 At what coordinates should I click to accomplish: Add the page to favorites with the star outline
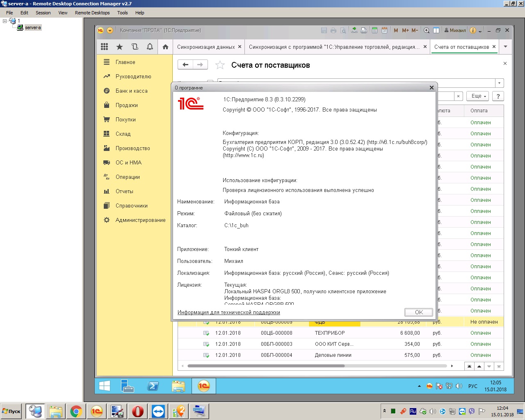(220, 65)
